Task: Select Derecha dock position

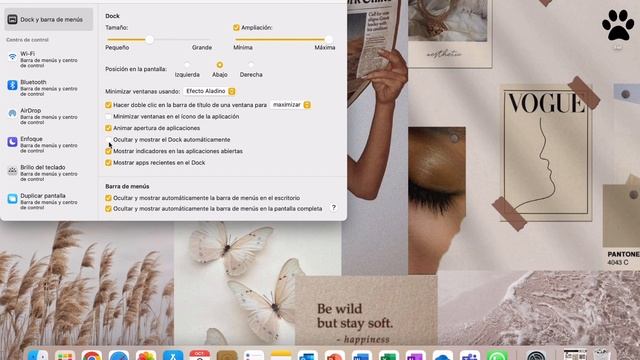Action: pyautogui.click(x=251, y=65)
